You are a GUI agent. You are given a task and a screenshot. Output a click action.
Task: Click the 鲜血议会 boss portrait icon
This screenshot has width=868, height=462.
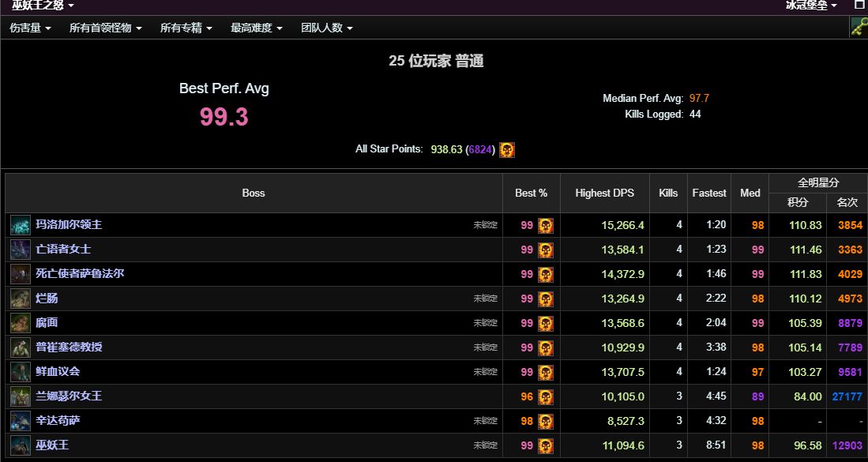(x=19, y=372)
